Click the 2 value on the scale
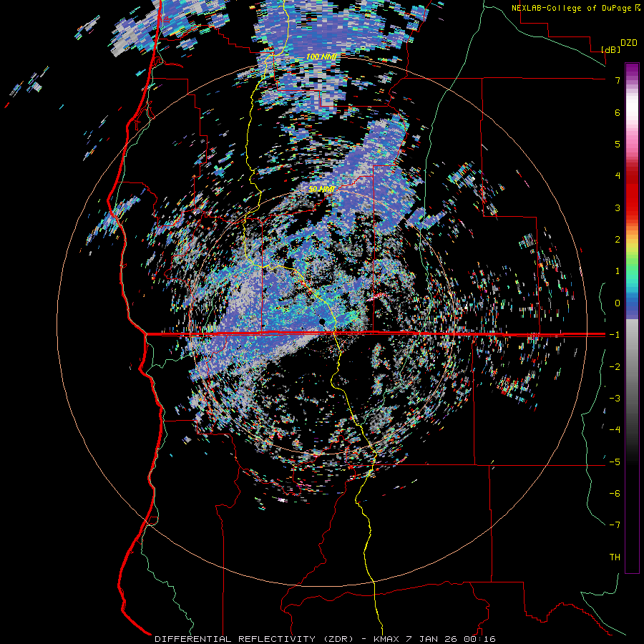Screen dimensions: 644x644 [618, 240]
